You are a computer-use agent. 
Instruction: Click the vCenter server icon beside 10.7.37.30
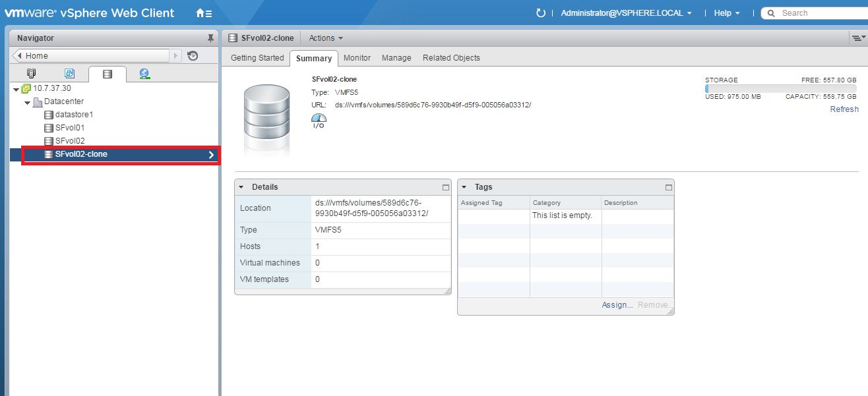[x=26, y=88]
